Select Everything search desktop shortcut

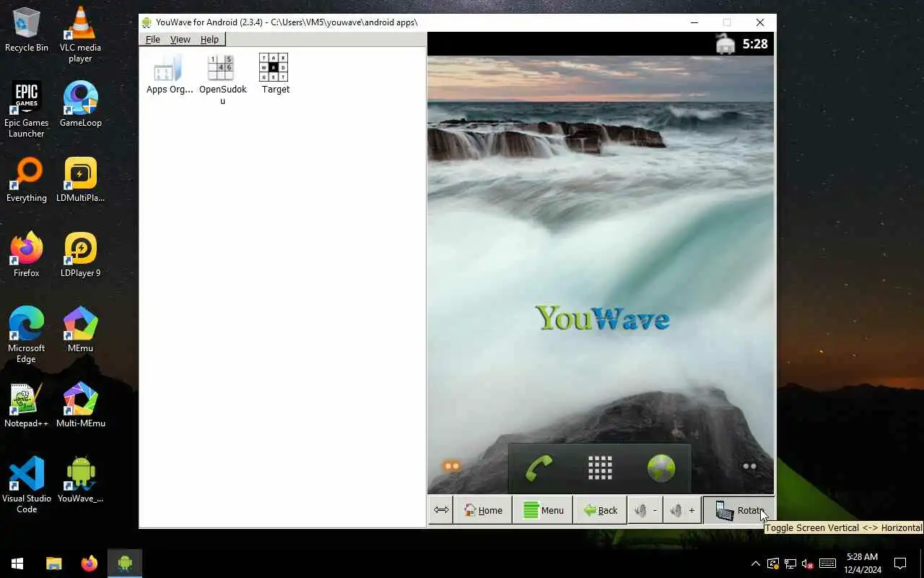click(x=27, y=180)
